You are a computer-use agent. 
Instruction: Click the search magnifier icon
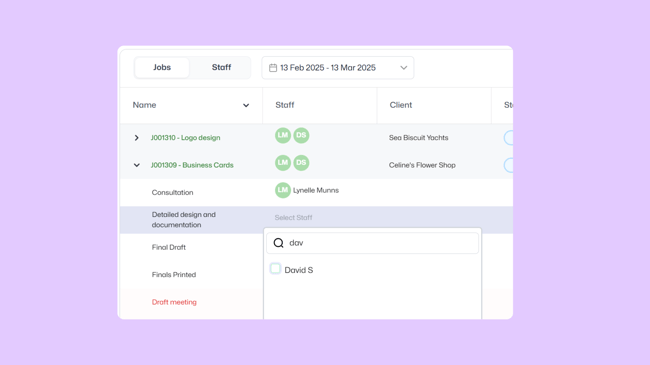coord(279,243)
